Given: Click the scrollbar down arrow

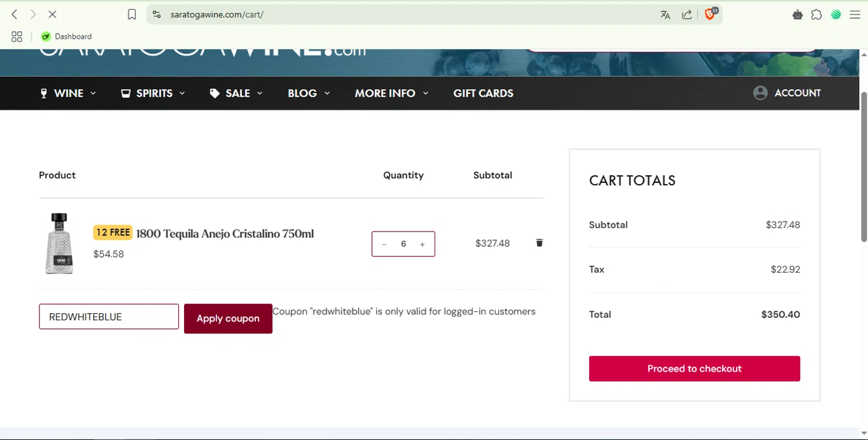Looking at the screenshot, I should point(864,433).
